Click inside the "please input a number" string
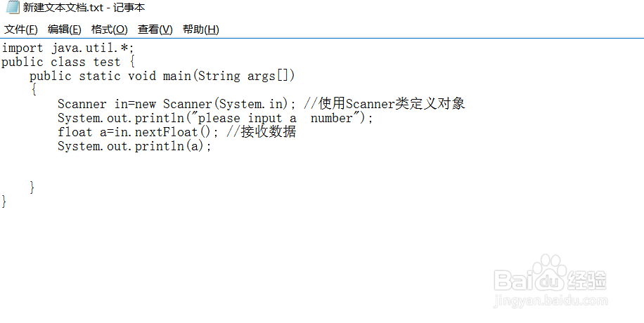The height and width of the screenshot is (323, 644). (276, 118)
